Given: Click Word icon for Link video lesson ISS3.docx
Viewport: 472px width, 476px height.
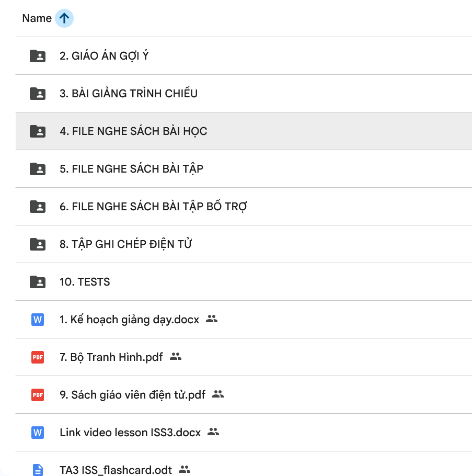Looking at the screenshot, I should 37,433.
